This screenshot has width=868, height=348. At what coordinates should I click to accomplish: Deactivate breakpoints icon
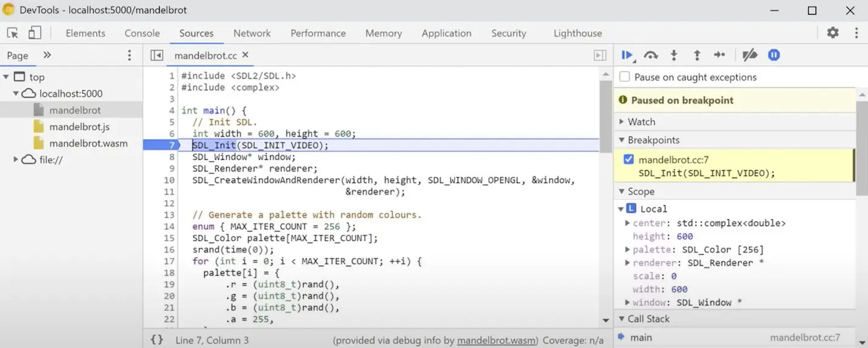tap(750, 55)
